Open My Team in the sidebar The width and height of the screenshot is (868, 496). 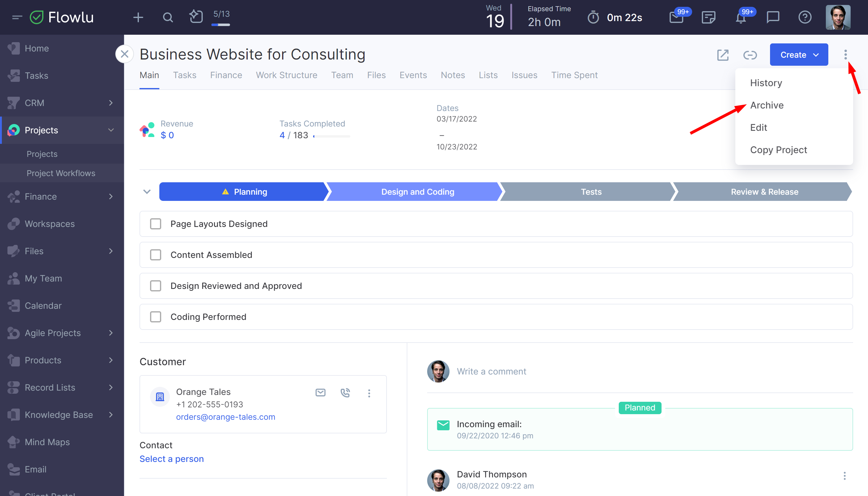62,278
